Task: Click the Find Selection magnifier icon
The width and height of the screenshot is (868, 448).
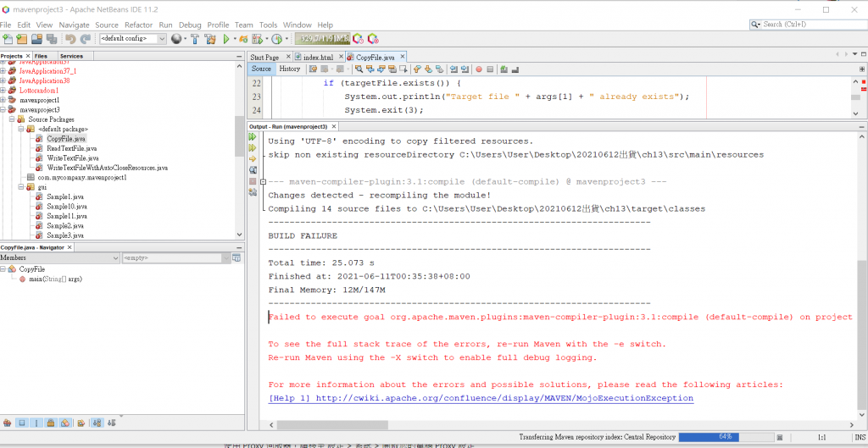Action: tap(359, 69)
